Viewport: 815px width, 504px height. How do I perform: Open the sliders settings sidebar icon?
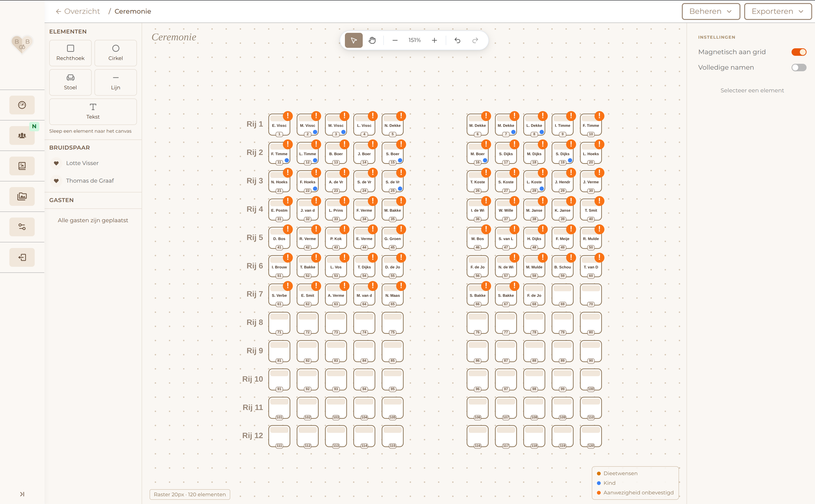coord(22,227)
